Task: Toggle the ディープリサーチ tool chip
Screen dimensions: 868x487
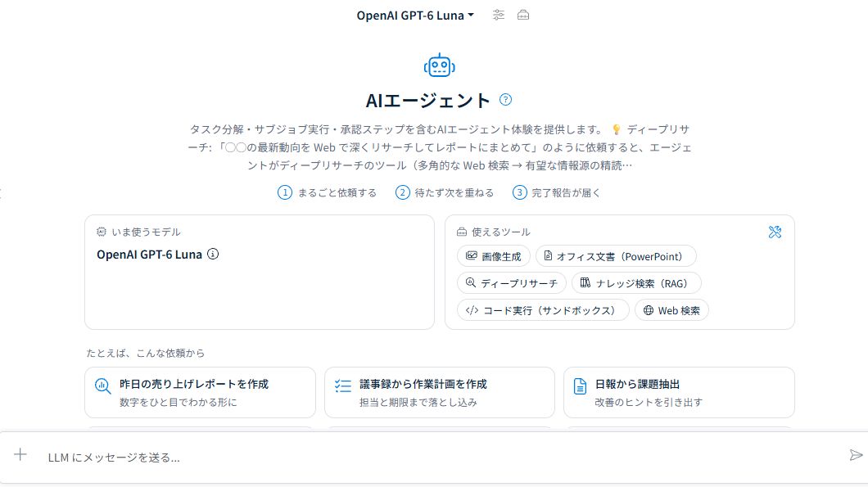Action: pyautogui.click(x=512, y=283)
